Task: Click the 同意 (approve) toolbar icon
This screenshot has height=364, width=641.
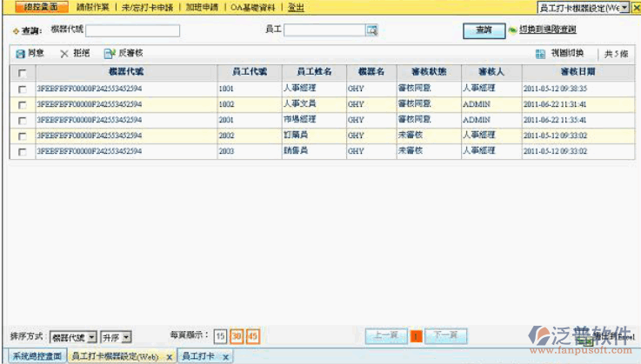Action: (21, 54)
